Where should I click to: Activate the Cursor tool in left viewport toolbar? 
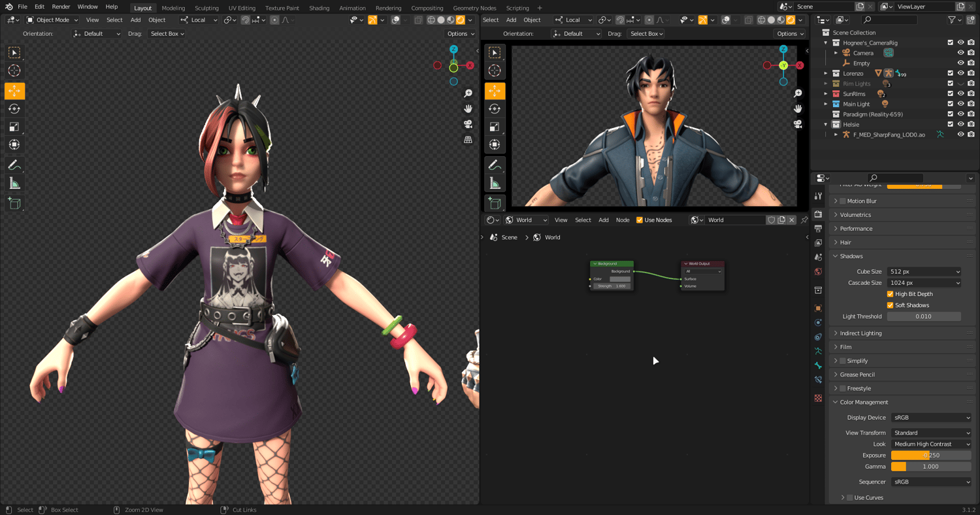14,71
